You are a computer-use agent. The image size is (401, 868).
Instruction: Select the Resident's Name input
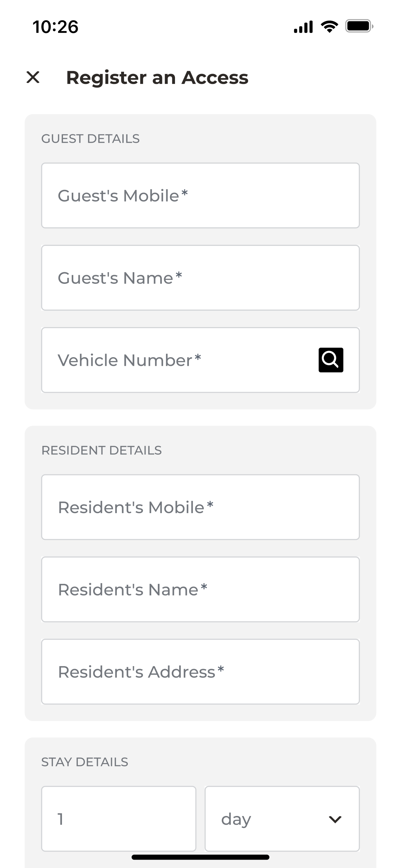point(200,589)
